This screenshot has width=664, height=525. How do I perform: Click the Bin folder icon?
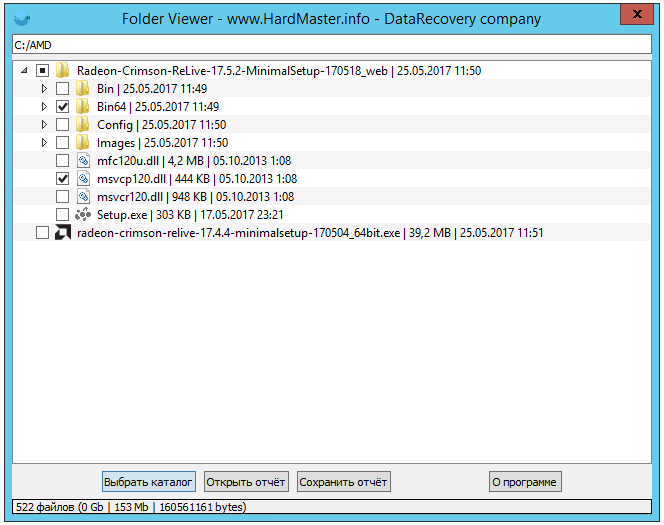pyautogui.click(x=83, y=89)
